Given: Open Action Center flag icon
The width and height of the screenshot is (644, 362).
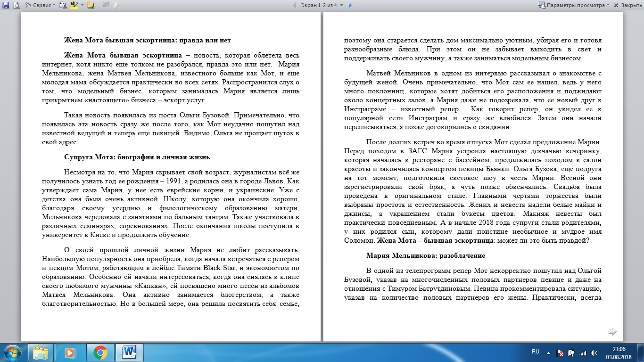Looking at the screenshot, I should (561, 353).
